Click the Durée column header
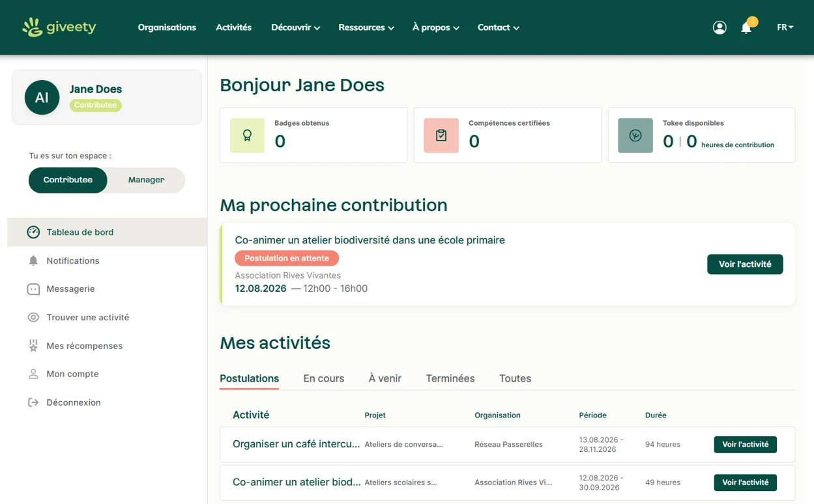The image size is (814, 504). pyautogui.click(x=656, y=415)
